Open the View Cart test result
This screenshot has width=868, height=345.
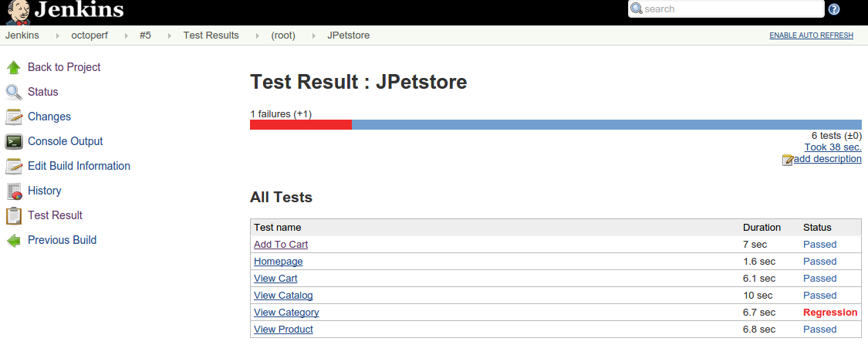point(275,279)
